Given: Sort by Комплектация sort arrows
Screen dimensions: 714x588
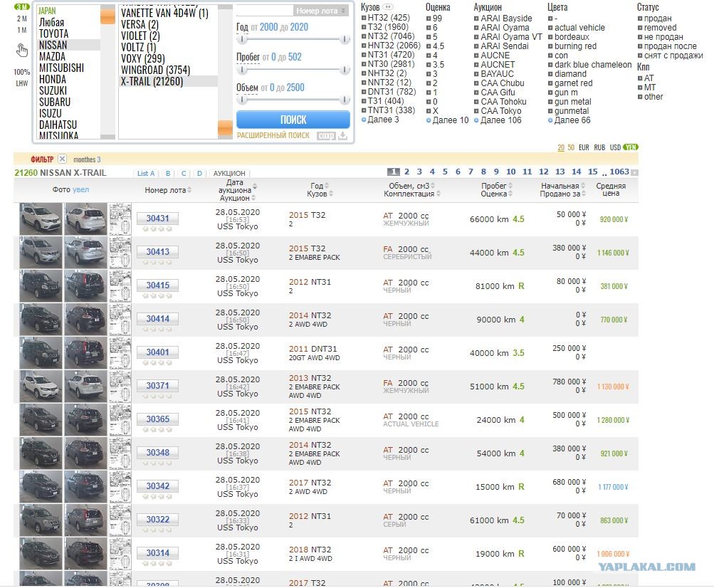Looking at the screenshot, I should click(x=438, y=194).
